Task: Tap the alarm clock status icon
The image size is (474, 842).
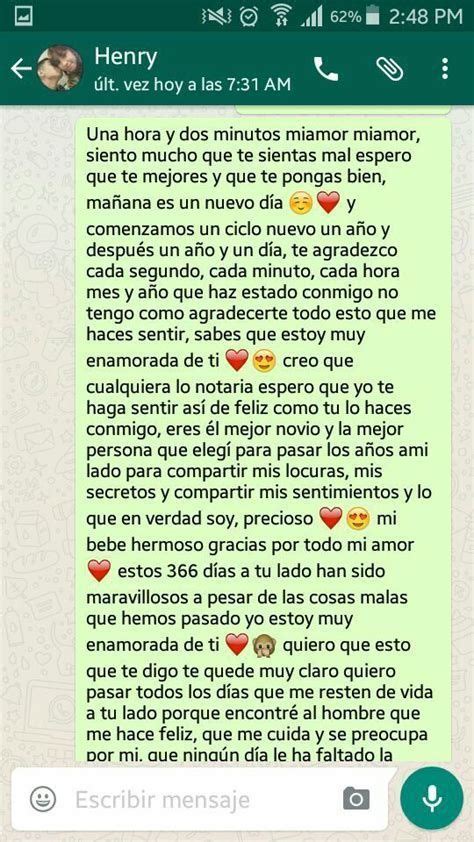Action: tap(249, 17)
